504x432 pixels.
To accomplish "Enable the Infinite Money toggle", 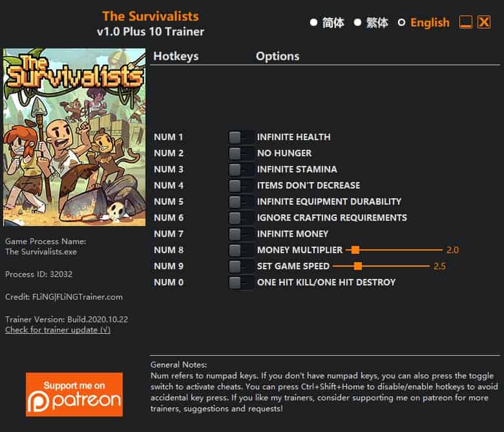I will 241,234.
